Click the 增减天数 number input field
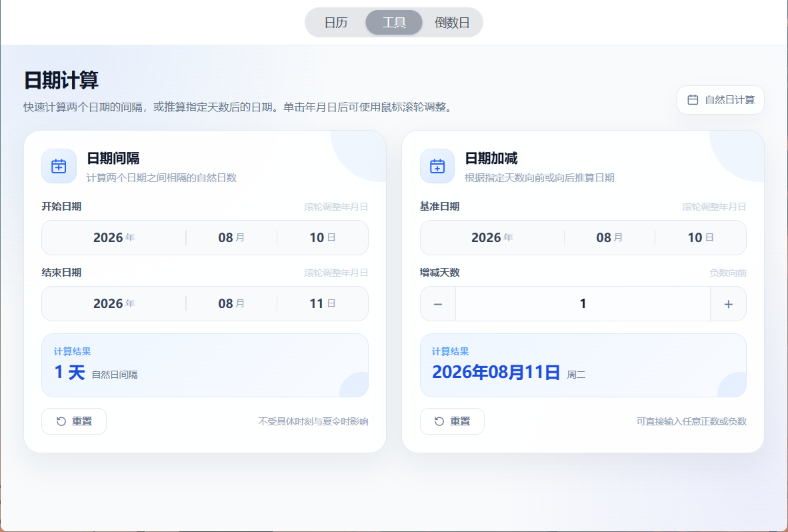Image resolution: width=788 pixels, height=532 pixels. (583, 304)
